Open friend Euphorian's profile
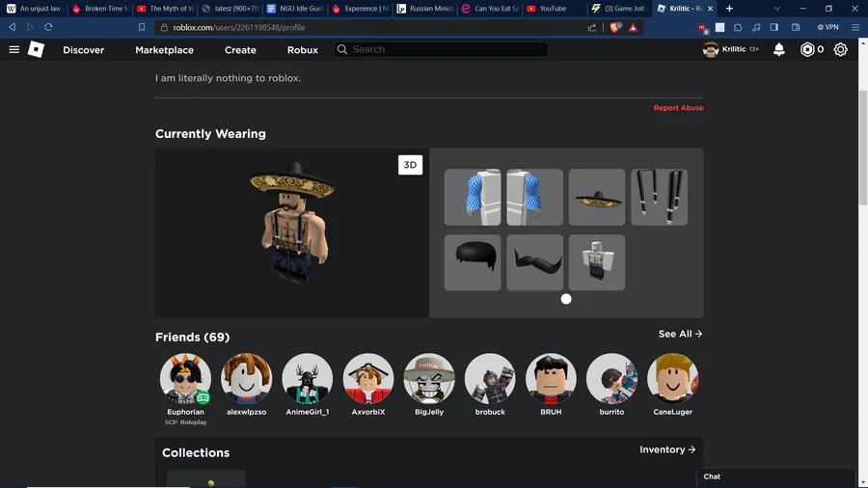Image resolution: width=868 pixels, height=488 pixels. 185,378
